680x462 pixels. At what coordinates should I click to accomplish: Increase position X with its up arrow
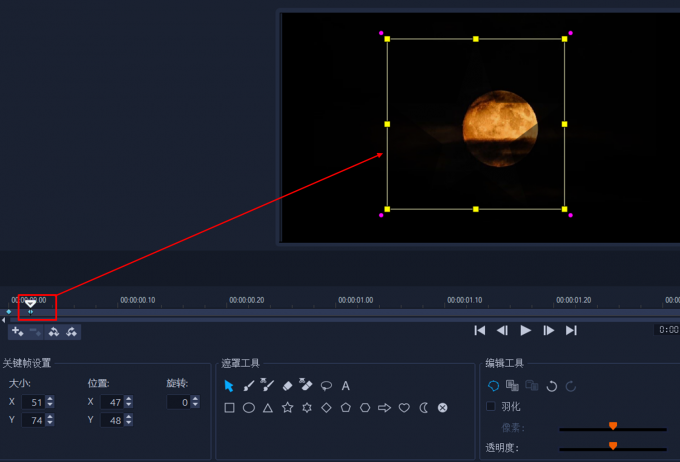129,399
